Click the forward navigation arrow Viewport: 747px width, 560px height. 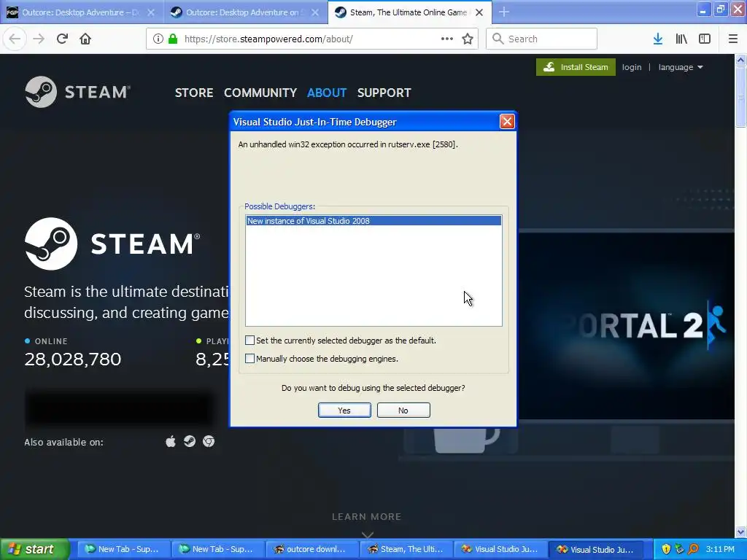coord(39,39)
